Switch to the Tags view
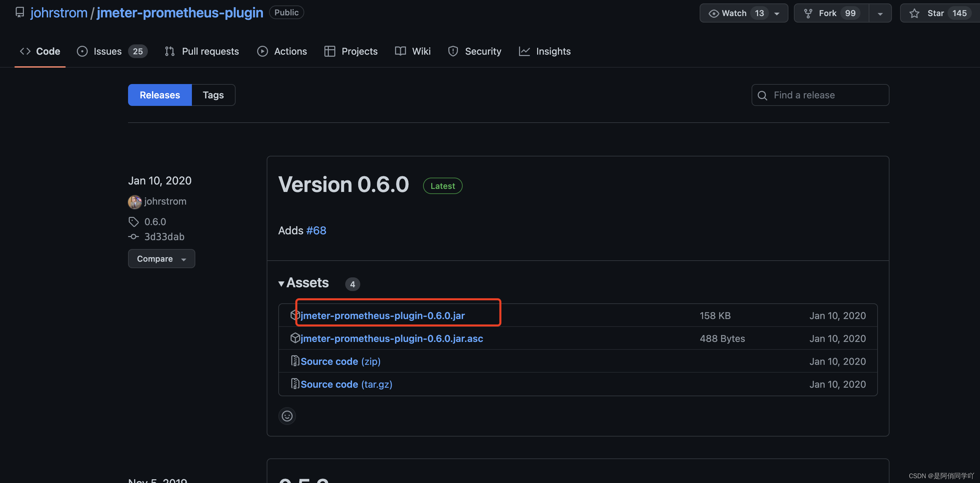The image size is (980, 483). (x=213, y=95)
